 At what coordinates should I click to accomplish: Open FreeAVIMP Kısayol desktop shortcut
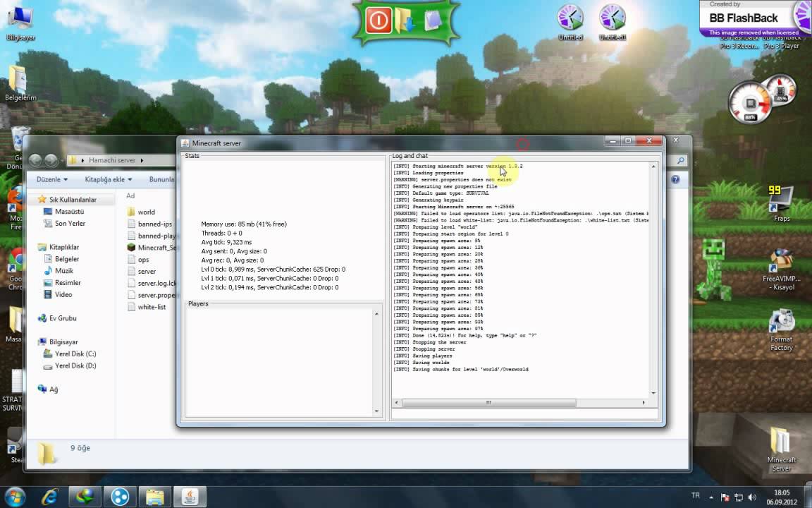[x=782, y=270]
